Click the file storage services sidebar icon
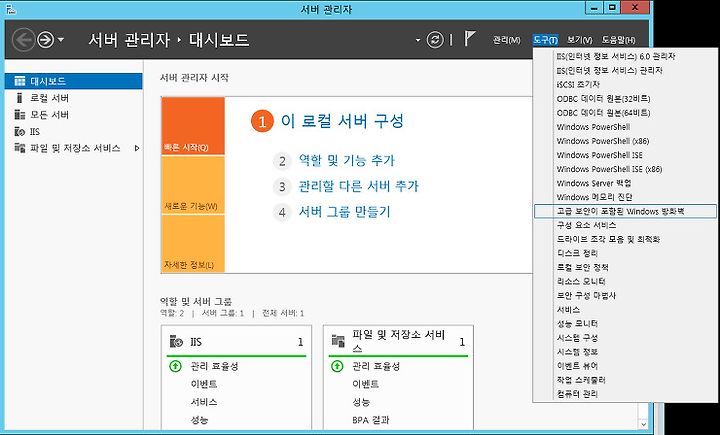 click(20, 148)
